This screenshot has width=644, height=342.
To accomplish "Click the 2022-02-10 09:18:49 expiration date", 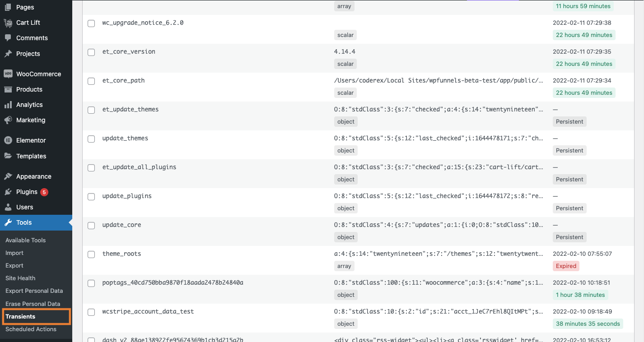I will click(x=582, y=311).
